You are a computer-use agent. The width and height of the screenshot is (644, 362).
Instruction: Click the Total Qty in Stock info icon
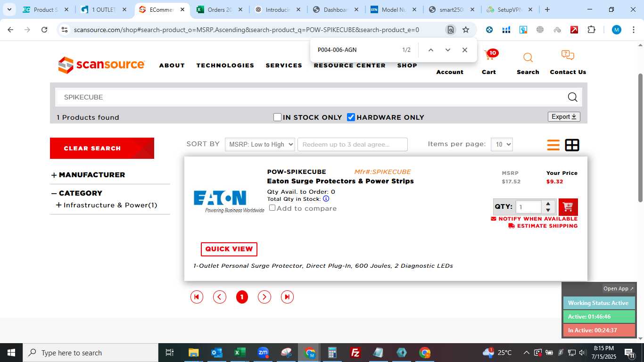pyautogui.click(x=326, y=199)
